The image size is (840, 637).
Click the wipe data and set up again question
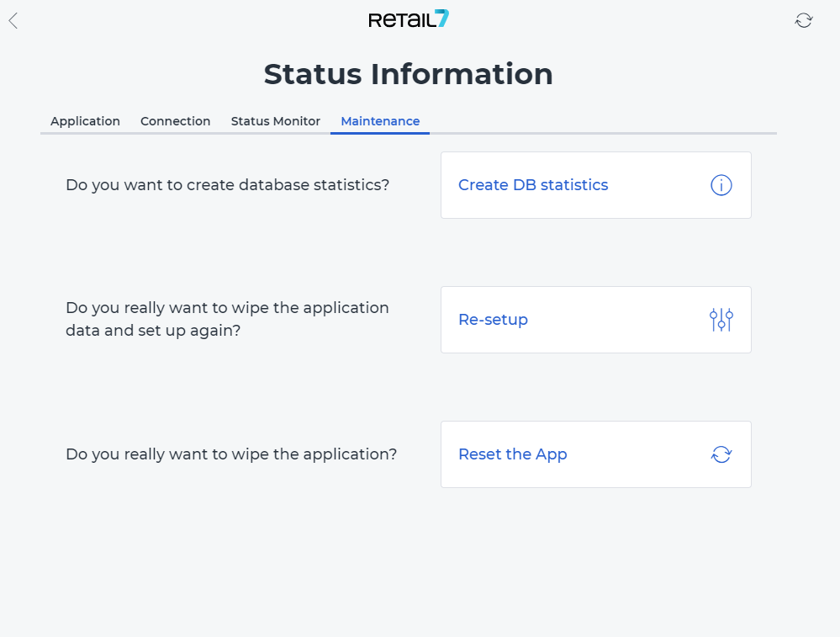227,319
